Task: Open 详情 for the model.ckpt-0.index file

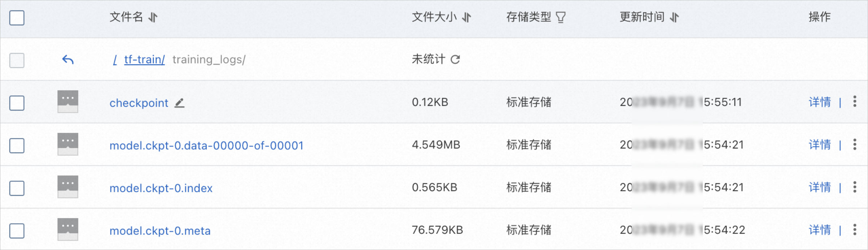Action: click(x=820, y=187)
